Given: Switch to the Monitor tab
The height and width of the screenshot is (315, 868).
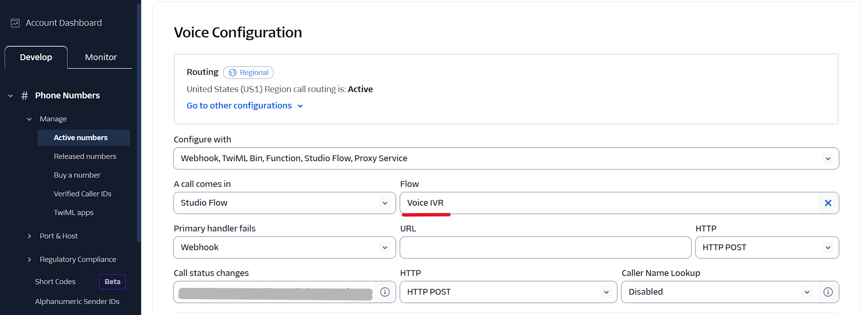Looking at the screenshot, I should (101, 57).
